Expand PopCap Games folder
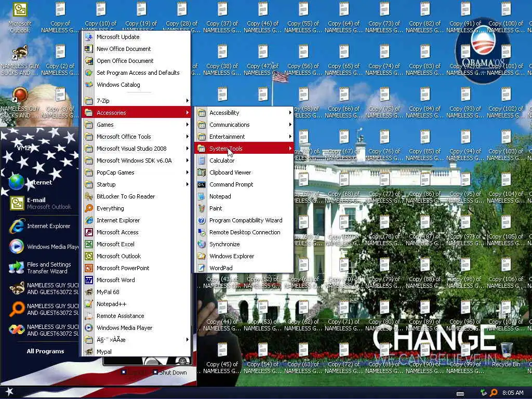This screenshot has height=399, width=532. [x=136, y=172]
